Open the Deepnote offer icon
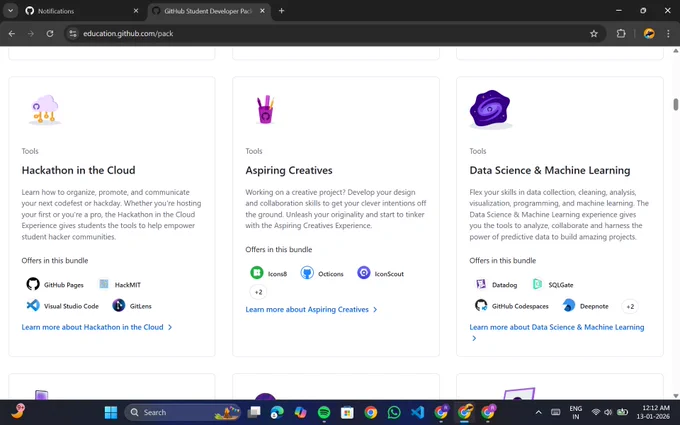680x425 pixels. coord(569,306)
